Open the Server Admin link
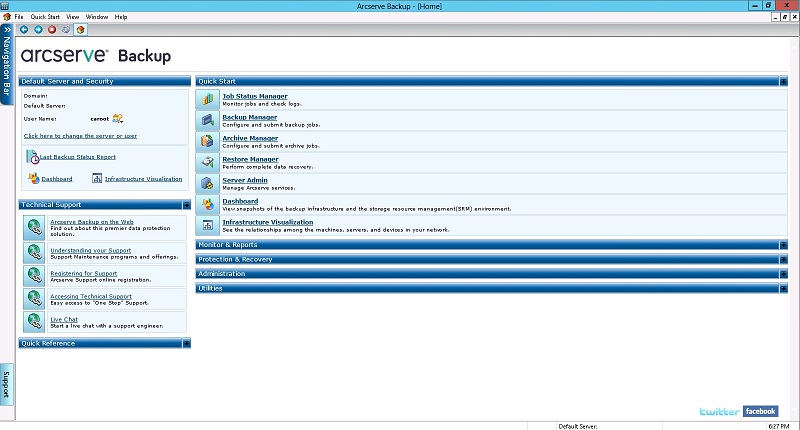Viewport: 800px width, 430px height. tap(245, 180)
